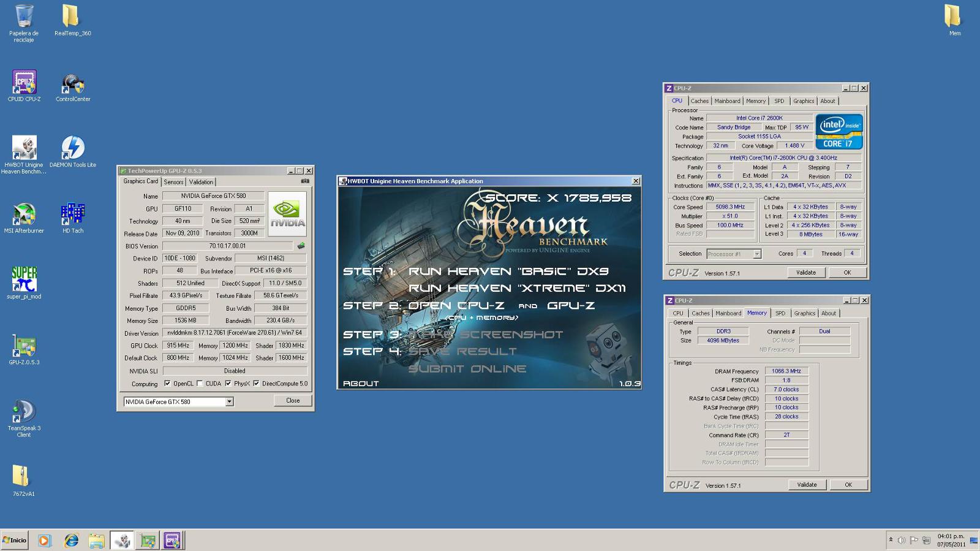The height and width of the screenshot is (551, 980).
Task: Click the DRAM Frequency value 1066.3 MHz
Action: tap(786, 371)
